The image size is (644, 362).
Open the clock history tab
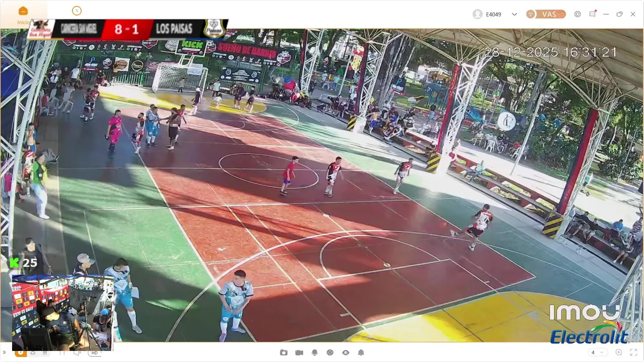coord(76,11)
